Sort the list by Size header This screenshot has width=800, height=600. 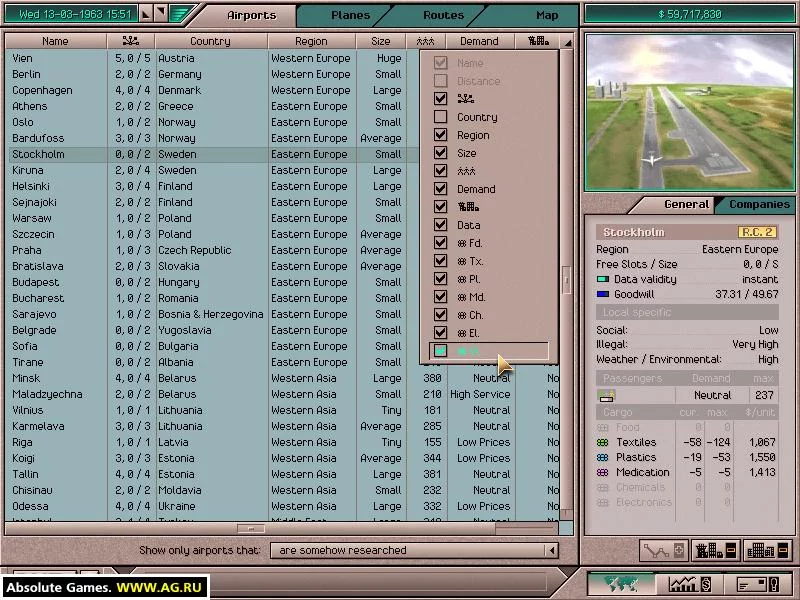(381, 41)
